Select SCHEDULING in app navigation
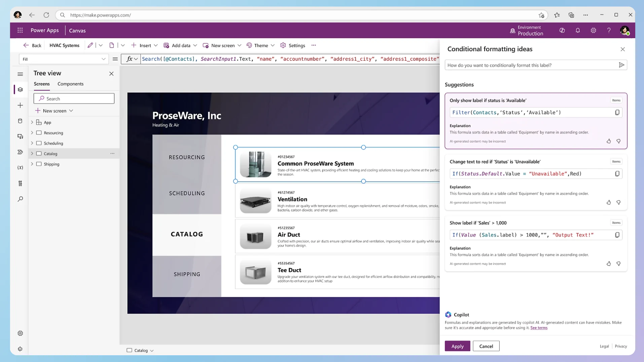644x362 pixels. (187, 193)
